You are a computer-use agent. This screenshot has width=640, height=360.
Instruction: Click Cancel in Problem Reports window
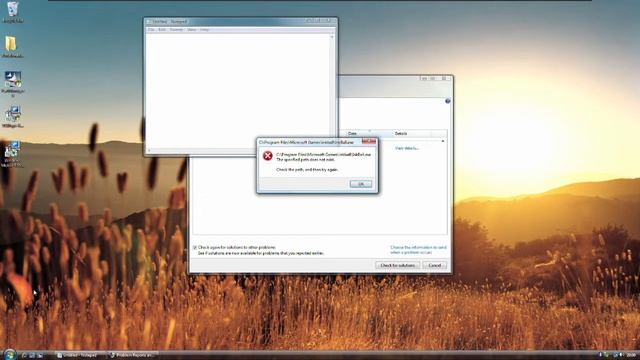435,265
